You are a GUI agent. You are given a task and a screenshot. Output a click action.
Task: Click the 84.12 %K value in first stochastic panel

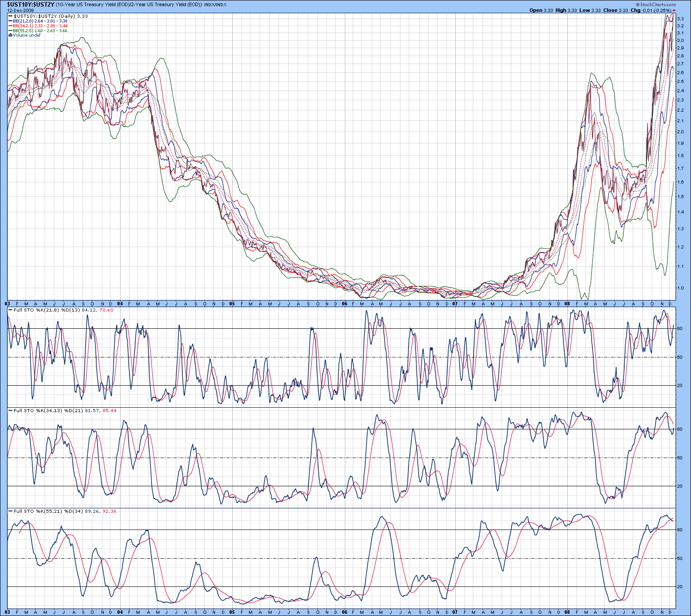tap(89, 310)
